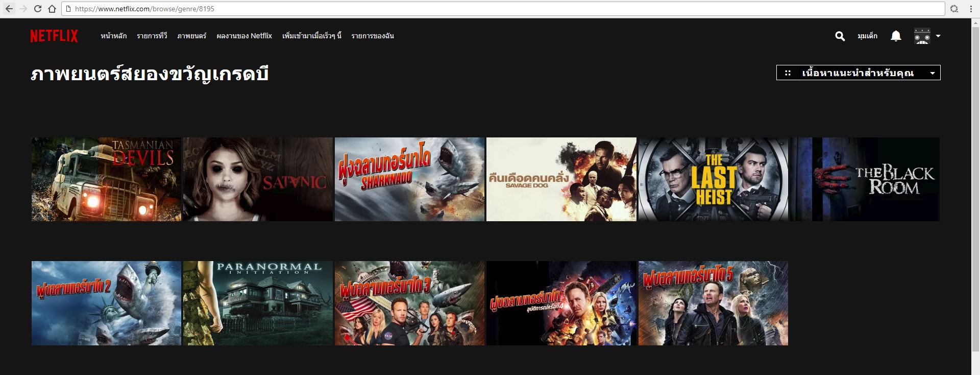The image size is (980, 375).
Task: Open Sharknado 5 movie thumbnail
Action: click(713, 303)
